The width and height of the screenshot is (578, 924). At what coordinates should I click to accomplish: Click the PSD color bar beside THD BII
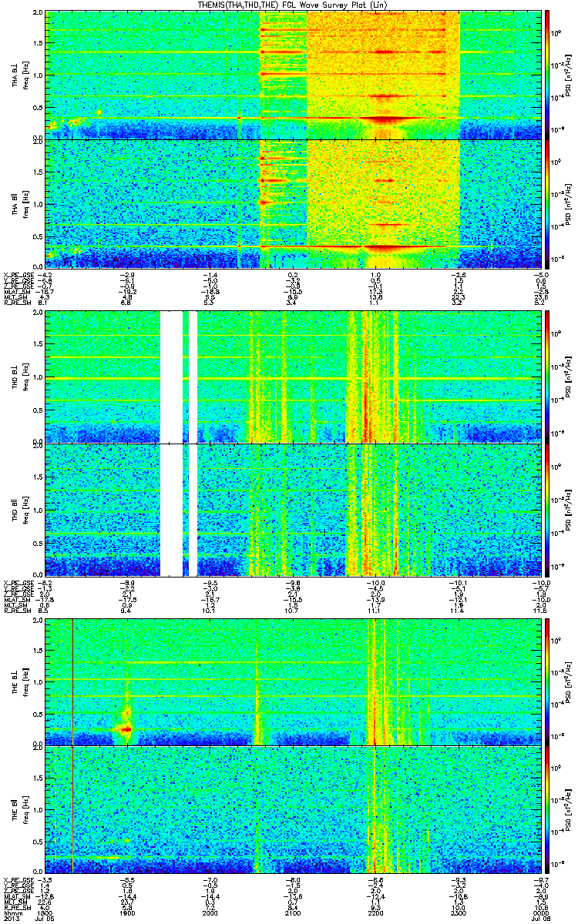point(548,510)
